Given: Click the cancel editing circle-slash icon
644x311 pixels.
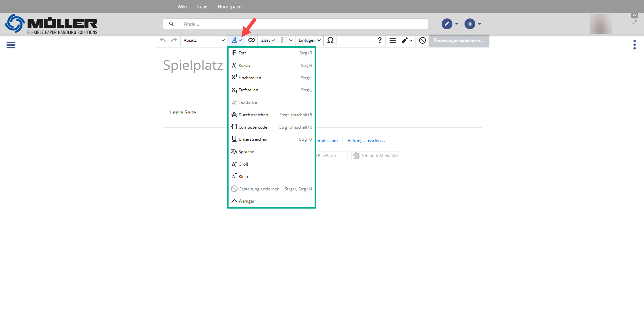Looking at the screenshot, I should pos(422,40).
